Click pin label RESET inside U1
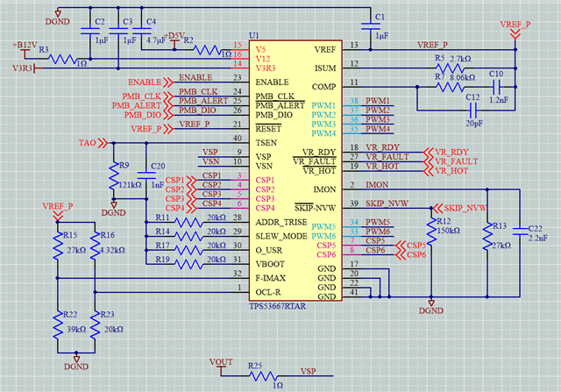 [268, 129]
